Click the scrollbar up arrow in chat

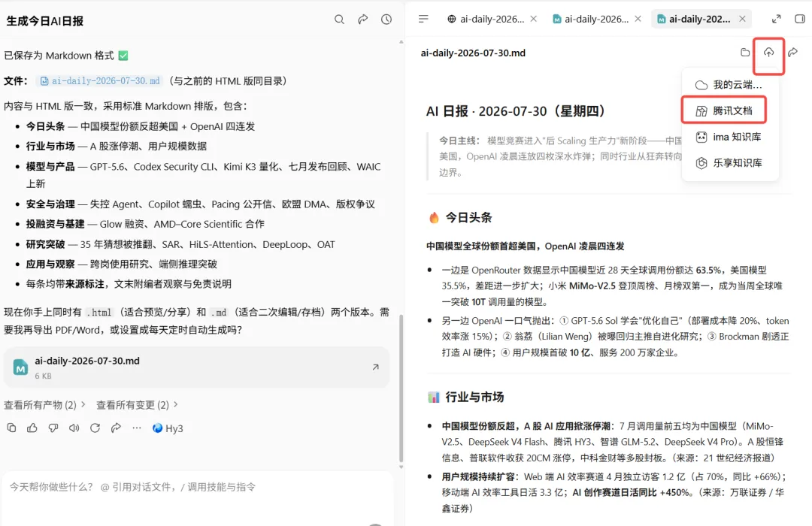(x=401, y=42)
